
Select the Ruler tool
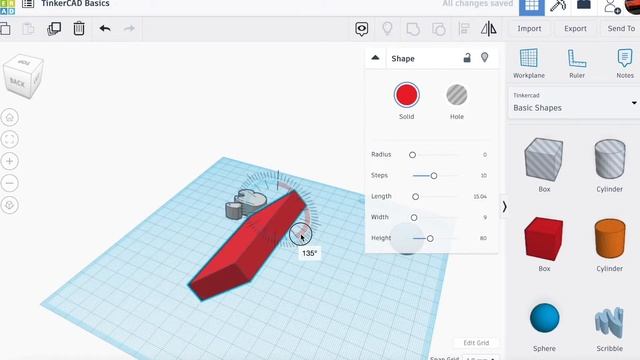tap(577, 64)
